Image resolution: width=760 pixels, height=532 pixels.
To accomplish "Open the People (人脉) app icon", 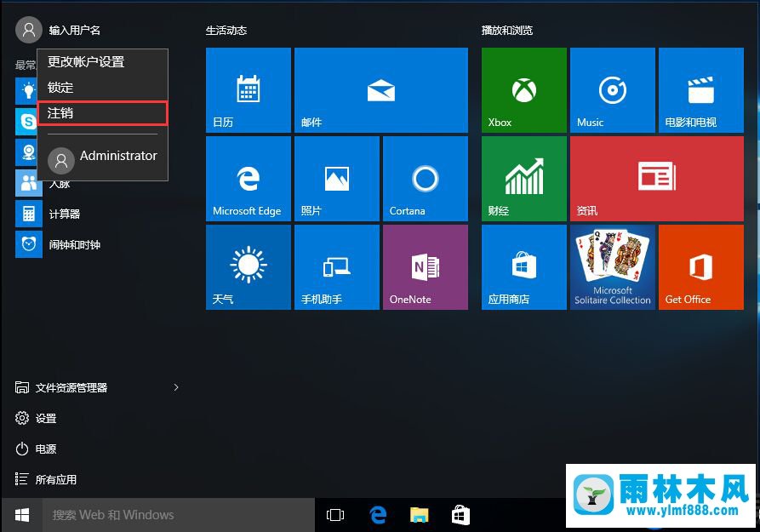I will pos(29,183).
